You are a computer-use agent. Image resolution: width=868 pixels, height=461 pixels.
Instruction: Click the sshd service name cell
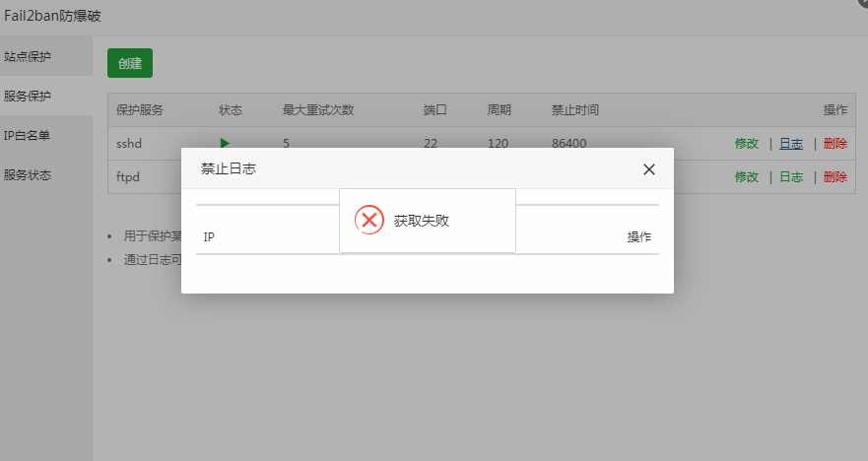[x=129, y=144]
